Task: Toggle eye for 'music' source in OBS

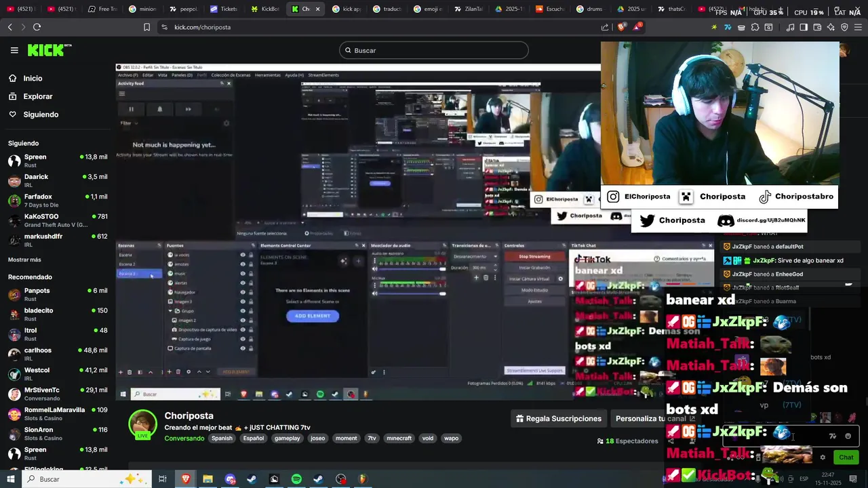Action: [x=243, y=274]
